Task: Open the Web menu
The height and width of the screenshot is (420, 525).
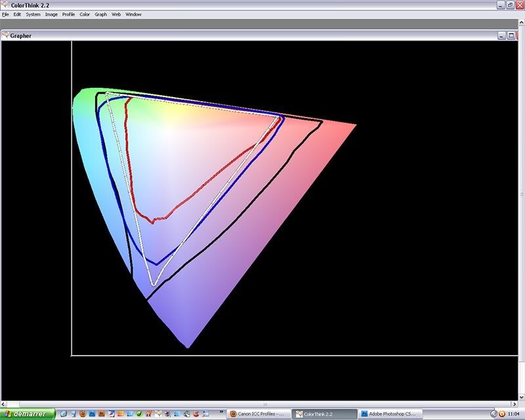Action: click(x=116, y=14)
